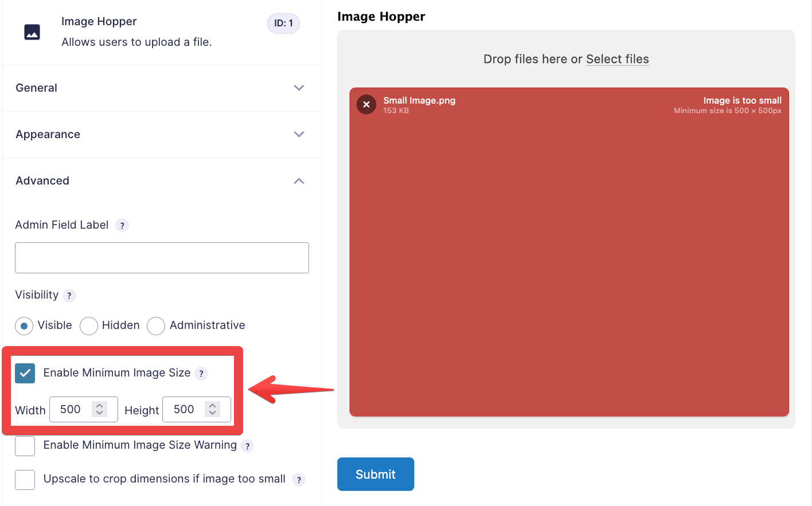
Task: Remove Small Image.png using the X icon
Action: (366, 104)
